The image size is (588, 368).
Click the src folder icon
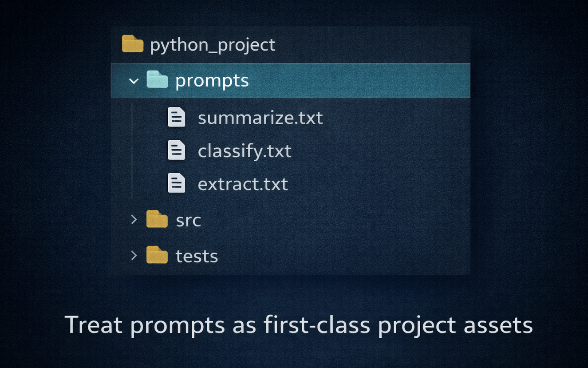coord(157,219)
